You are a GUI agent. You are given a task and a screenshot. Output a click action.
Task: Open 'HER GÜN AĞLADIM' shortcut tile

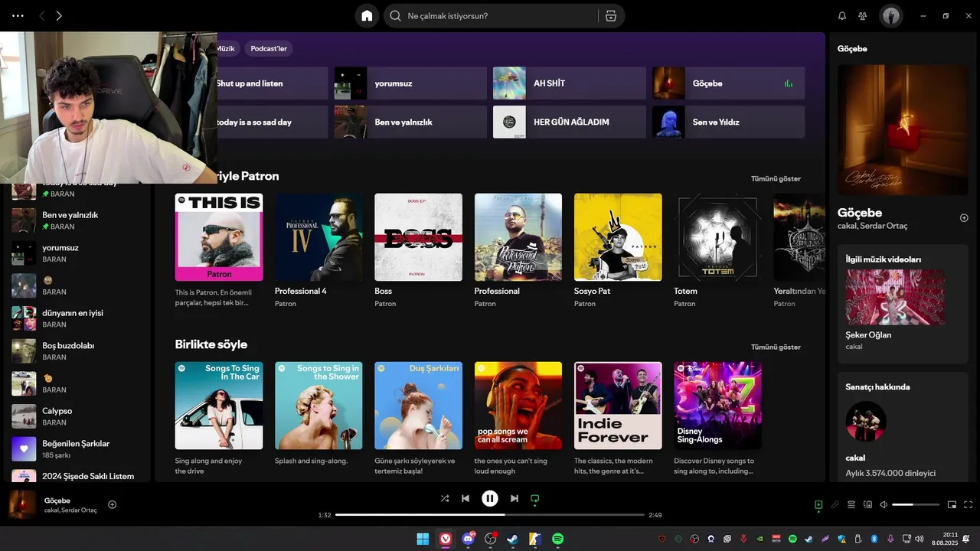coord(570,122)
